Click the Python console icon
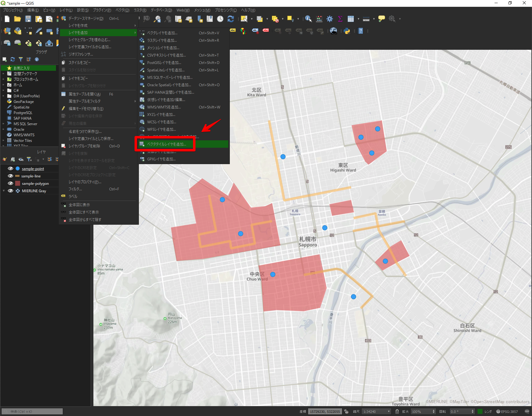 [347, 31]
